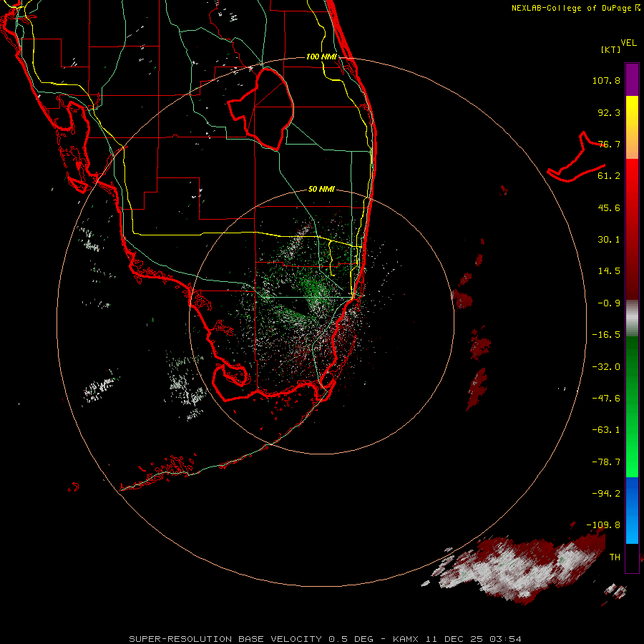Select the 76.7 velocity scale value
This screenshot has width=644, height=644.
tap(609, 144)
